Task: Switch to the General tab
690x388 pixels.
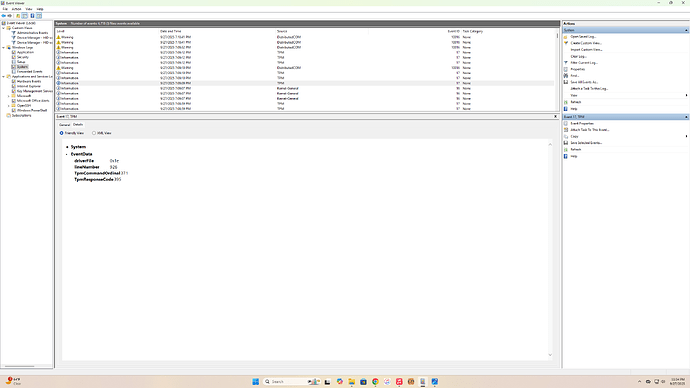Action: click(x=64, y=124)
